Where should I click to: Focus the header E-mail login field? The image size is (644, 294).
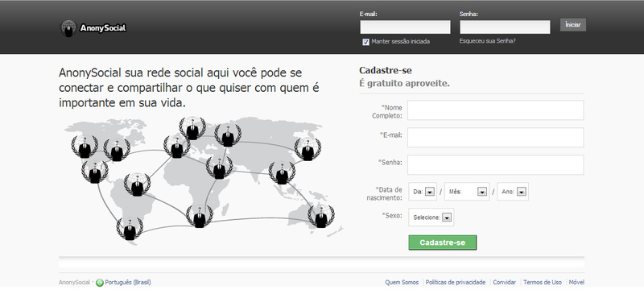[406, 27]
